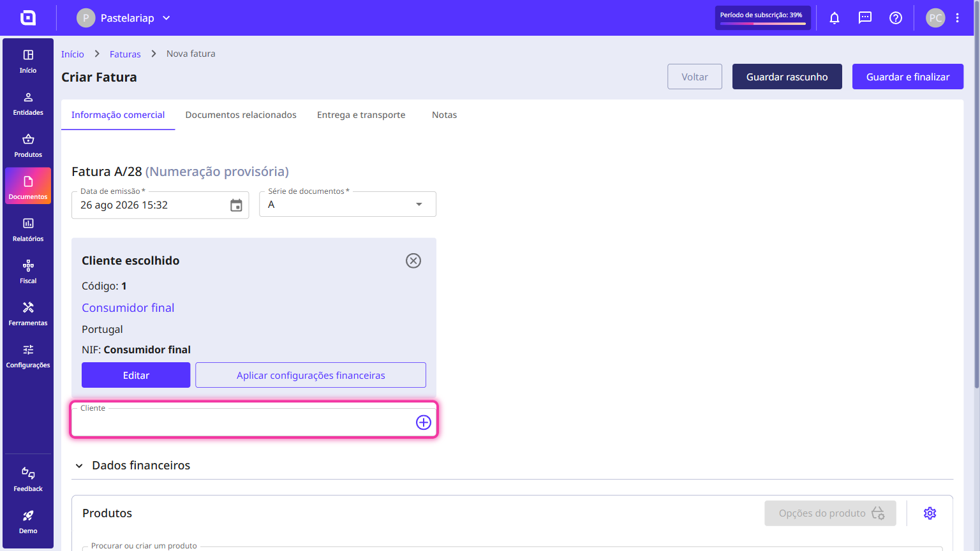Open the Fiscal sidebar section
The image size is (980, 551).
(28, 272)
